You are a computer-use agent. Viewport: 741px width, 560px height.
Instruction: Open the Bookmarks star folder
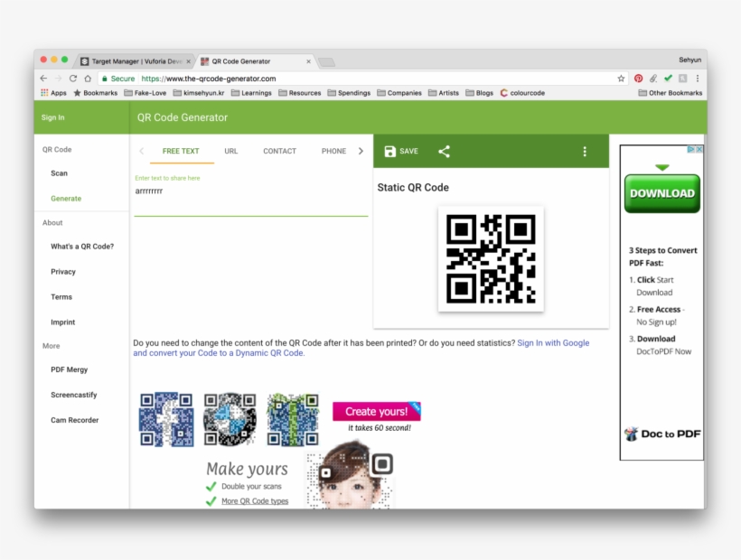click(x=96, y=93)
